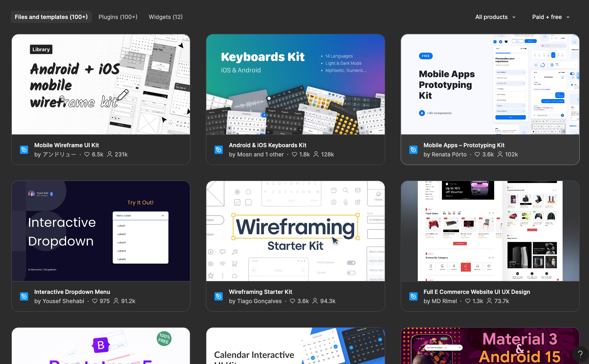This screenshot has height=364, width=589.
Task: Open the Wireframing Starter Kit thumbnail
Action: (x=295, y=231)
